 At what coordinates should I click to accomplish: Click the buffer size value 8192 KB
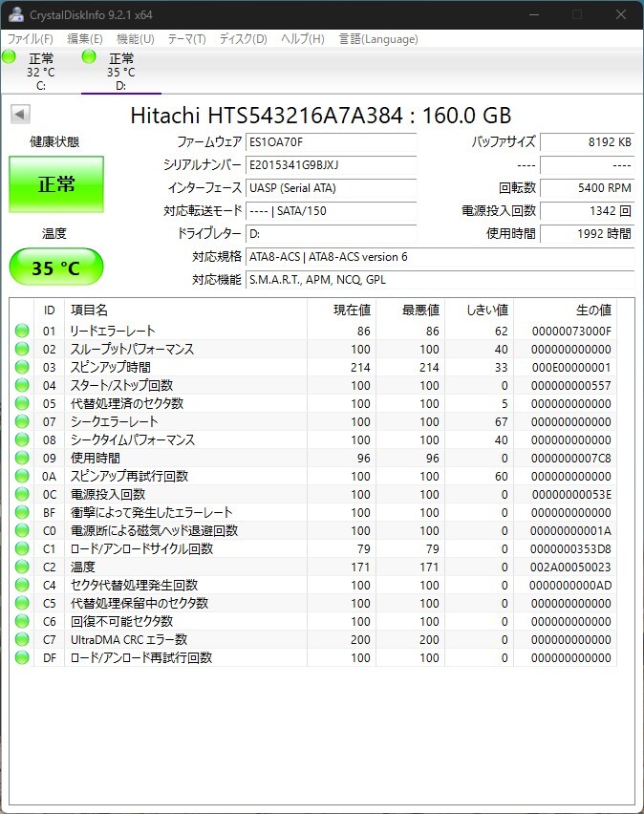click(x=588, y=142)
